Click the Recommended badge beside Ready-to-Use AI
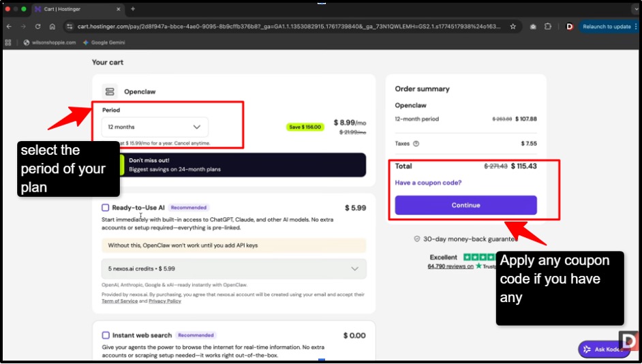Viewport: 642px width, 364px height. tap(188, 208)
